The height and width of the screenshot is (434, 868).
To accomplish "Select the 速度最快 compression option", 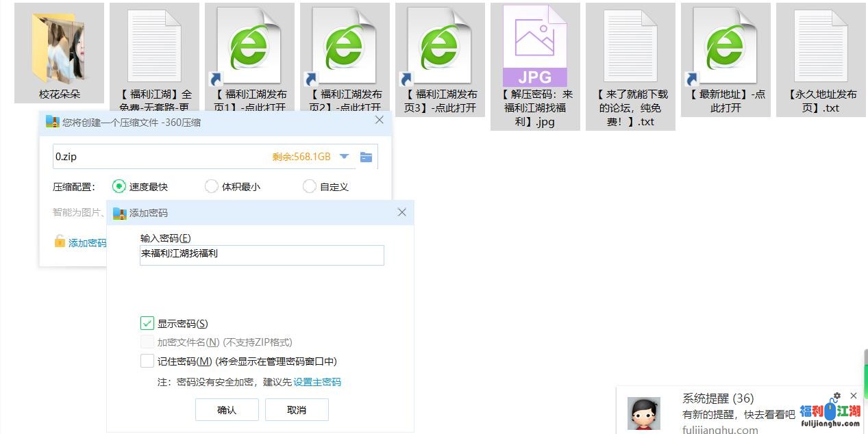I will click(x=119, y=186).
